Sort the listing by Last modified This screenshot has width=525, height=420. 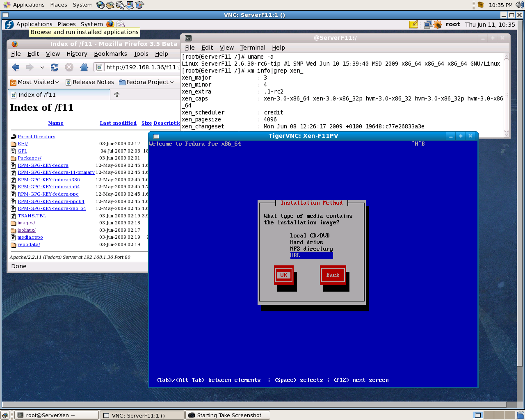click(118, 123)
